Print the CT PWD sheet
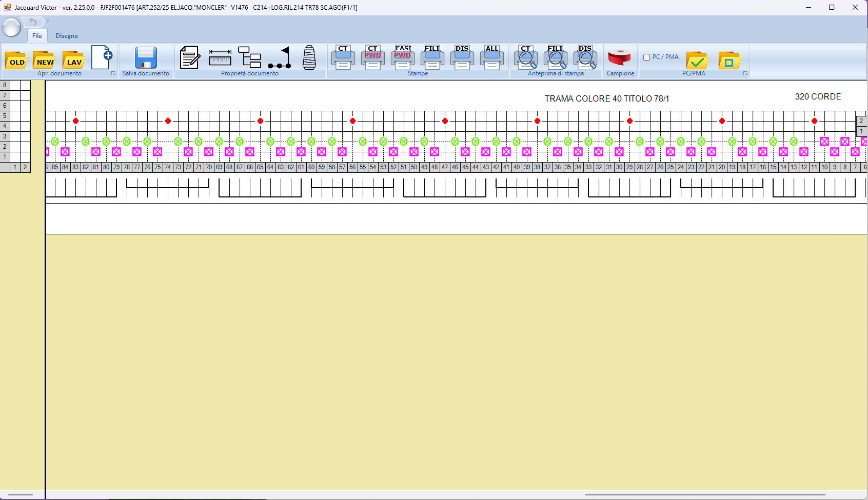The width and height of the screenshot is (868, 500). (x=373, y=57)
